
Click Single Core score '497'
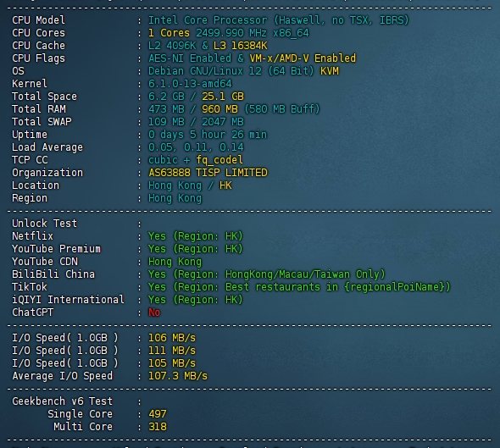(x=158, y=414)
